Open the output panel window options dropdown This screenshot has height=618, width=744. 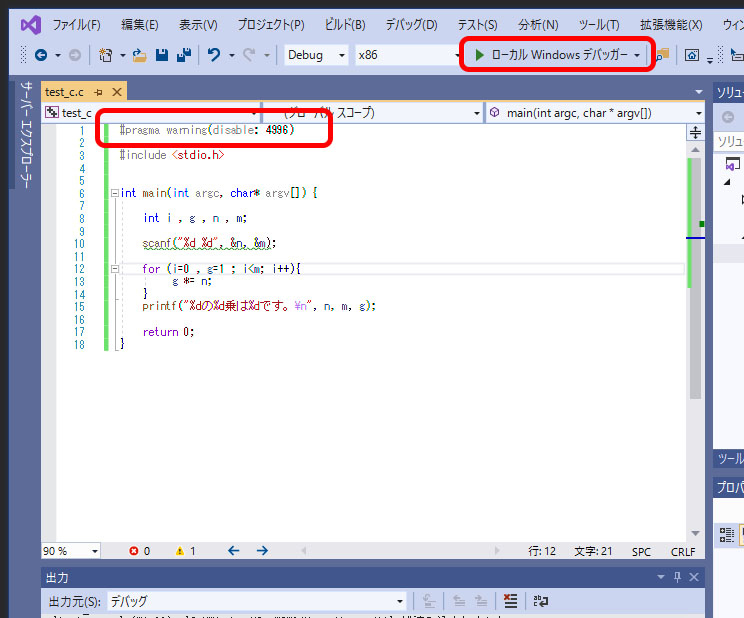[661, 577]
